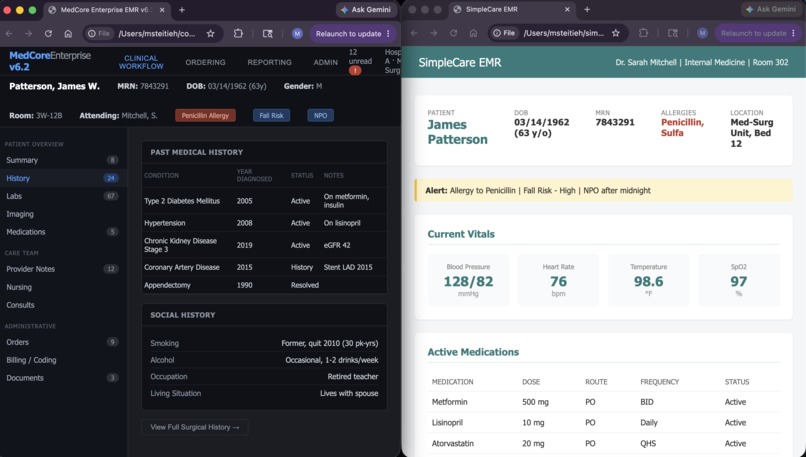Open new tab in SimpleCare window
The width and height of the screenshot is (806, 457).
587,9
